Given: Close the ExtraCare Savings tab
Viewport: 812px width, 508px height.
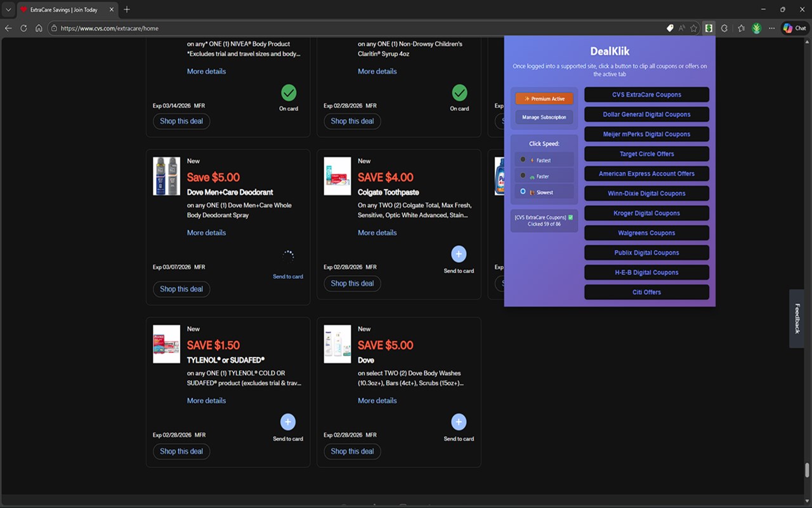Looking at the screenshot, I should point(112,10).
